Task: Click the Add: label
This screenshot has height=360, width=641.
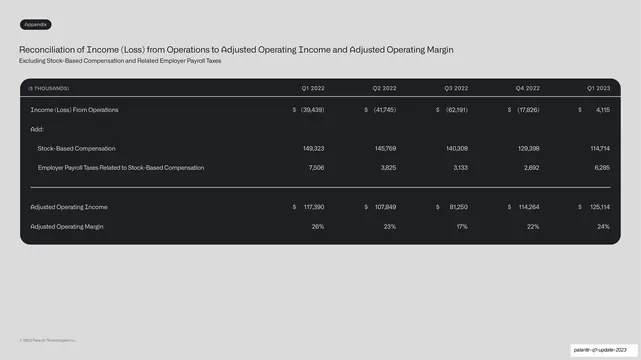Action: coord(37,129)
